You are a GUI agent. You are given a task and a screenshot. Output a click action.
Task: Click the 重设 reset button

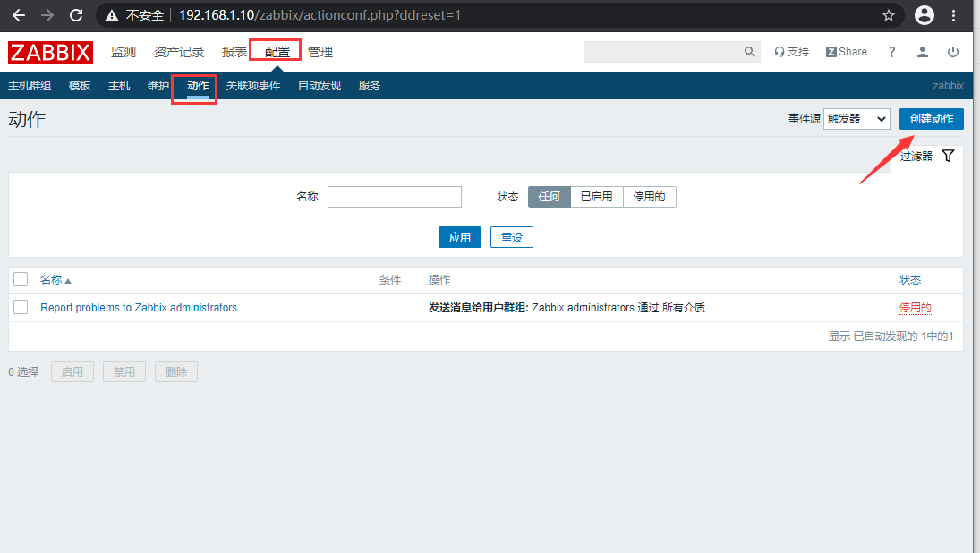pyautogui.click(x=512, y=237)
